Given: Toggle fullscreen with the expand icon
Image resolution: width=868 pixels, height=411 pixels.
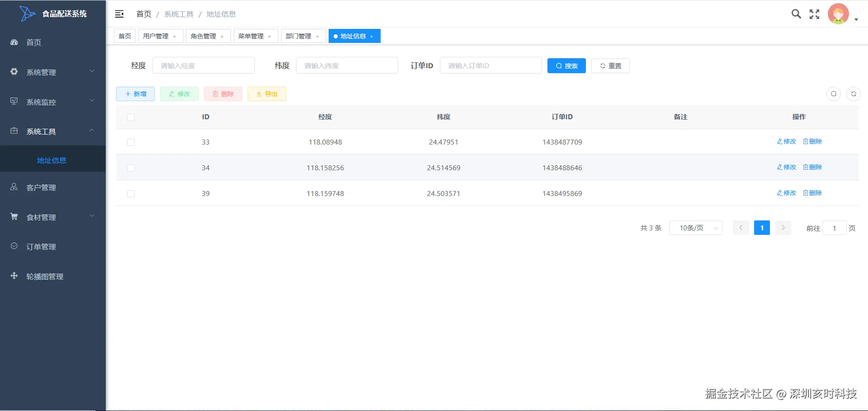Looking at the screenshot, I should pyautogui.click(x=815, y=14).
